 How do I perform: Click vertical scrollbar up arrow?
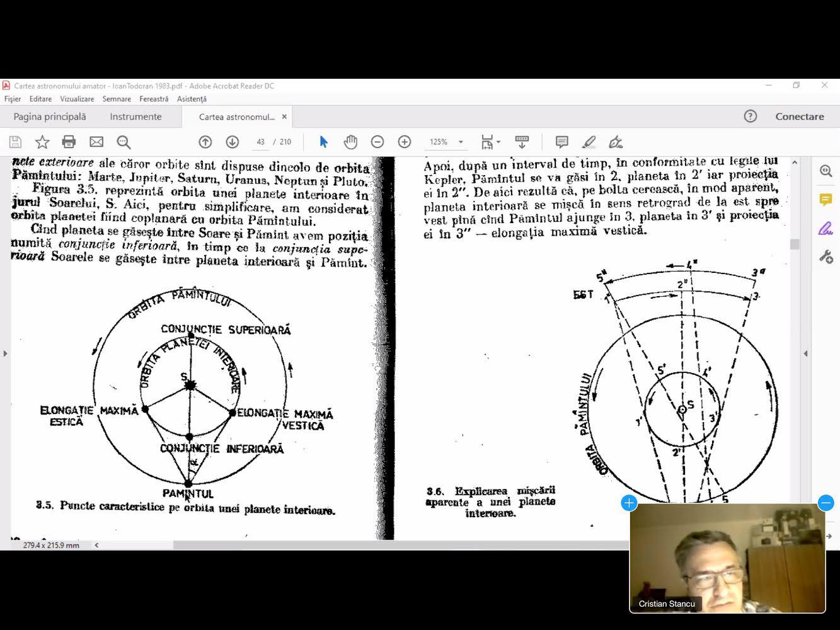pos(795,163)
